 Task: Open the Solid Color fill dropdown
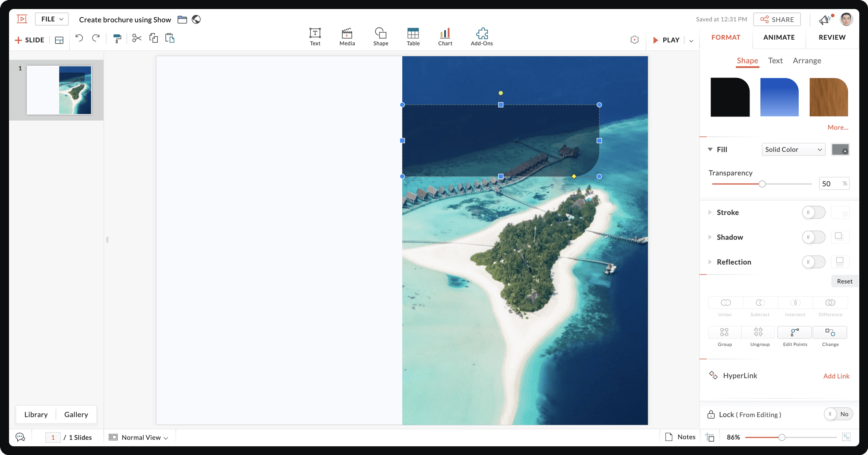[793, 149]
